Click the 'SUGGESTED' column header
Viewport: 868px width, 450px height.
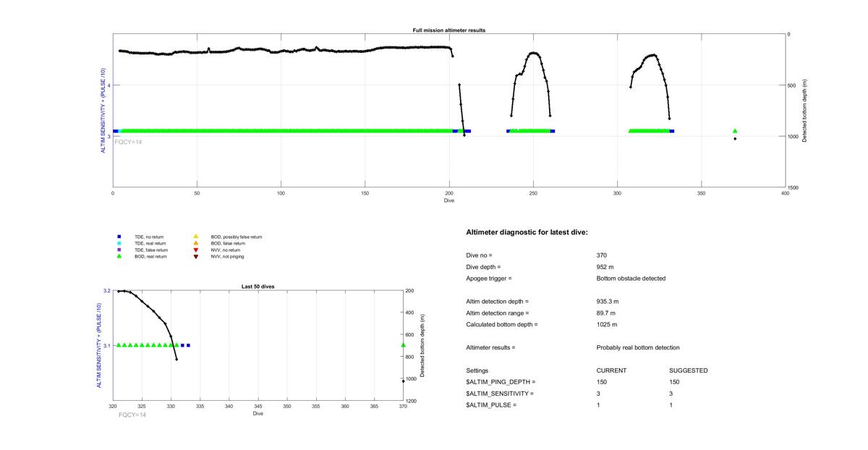(x=689, y=370)
